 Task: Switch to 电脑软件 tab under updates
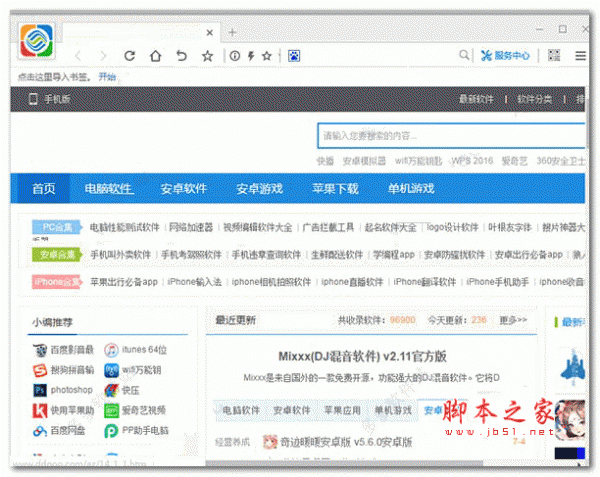pos(241,411)
